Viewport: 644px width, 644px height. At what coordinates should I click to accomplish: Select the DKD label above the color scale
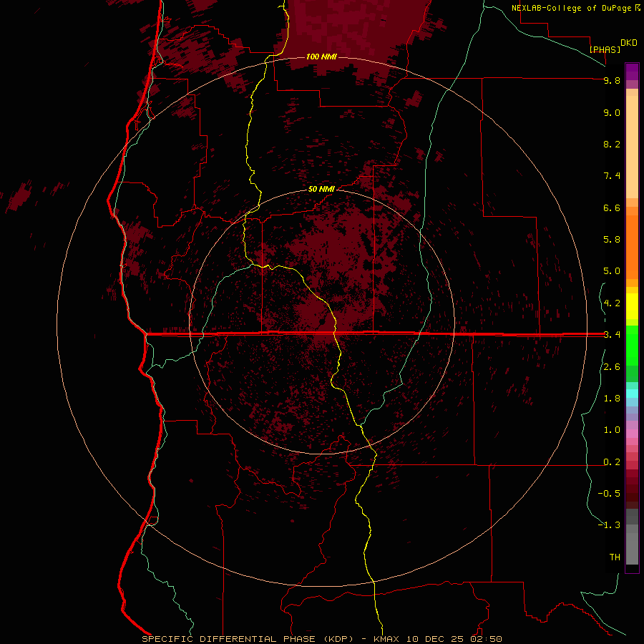[629, 43]
